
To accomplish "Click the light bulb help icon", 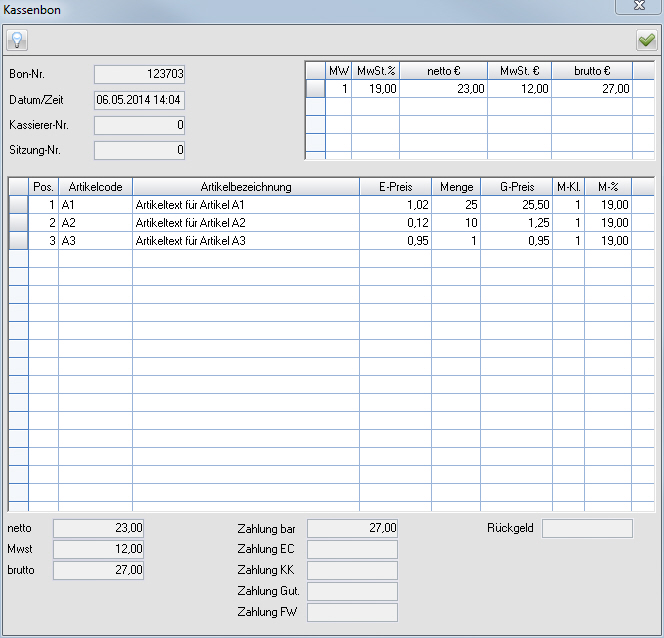I will (17, 40).
